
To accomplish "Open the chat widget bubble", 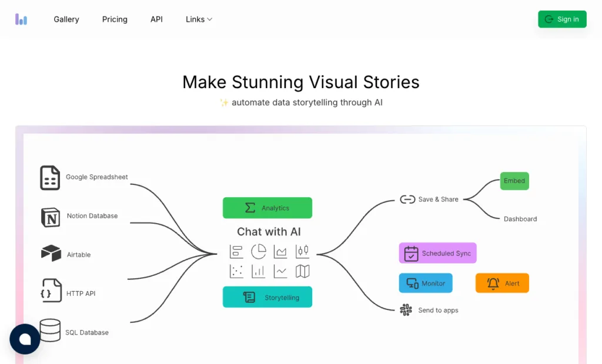I will (x=25, y=339).
